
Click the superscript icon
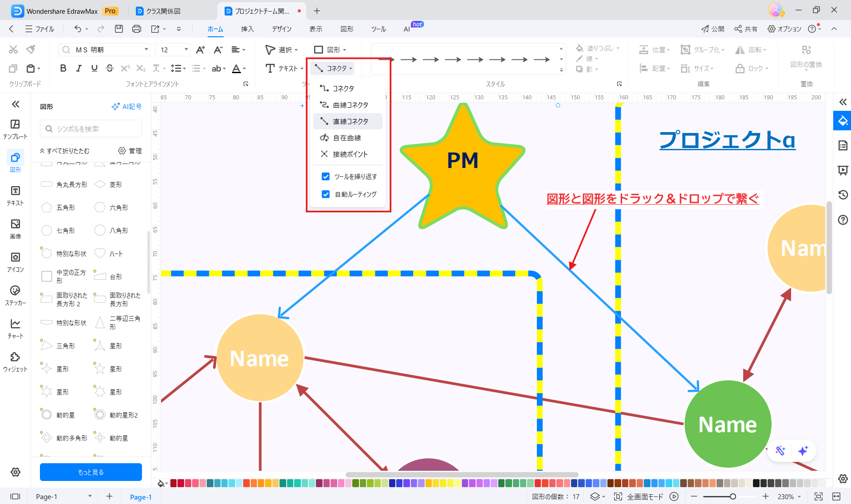coord(125,68)
